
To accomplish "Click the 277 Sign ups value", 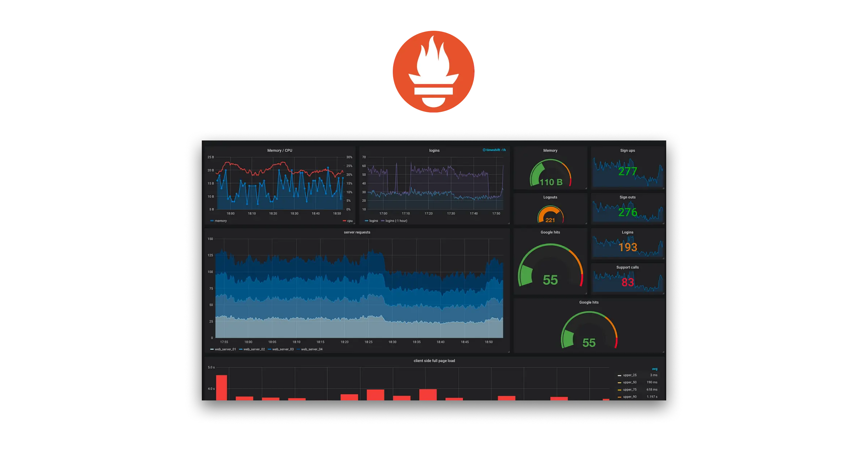I will (627, 171).
